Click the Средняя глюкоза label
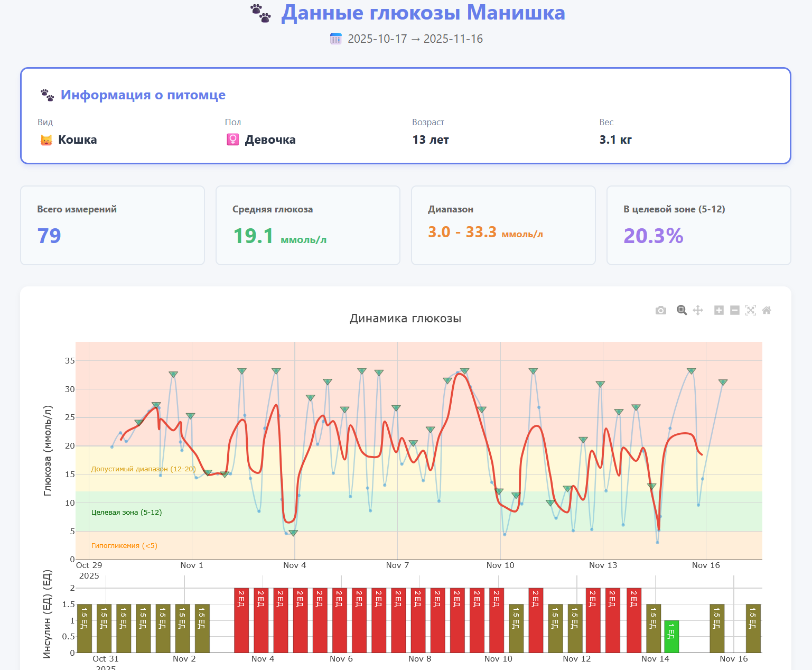This screenshot has width=812, height=670. coord(273,209)
